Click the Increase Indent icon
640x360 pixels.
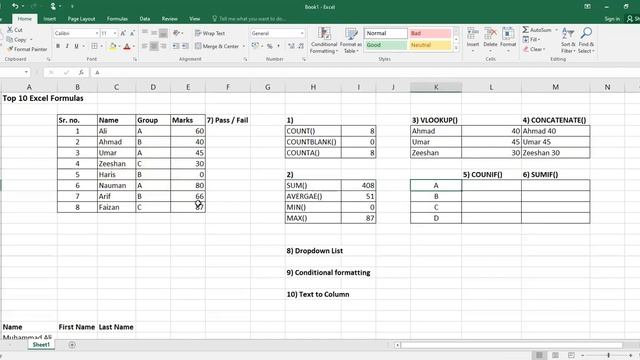[x=185, y=46]
